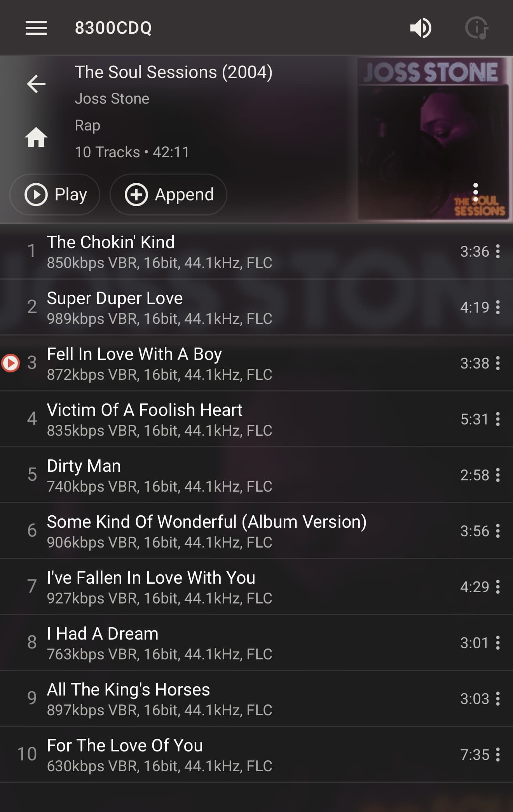Image resolution: width=513 pixels, height=812 pixels.
Task: Select the 8300CDQ player title
Action: pos(113,28)
